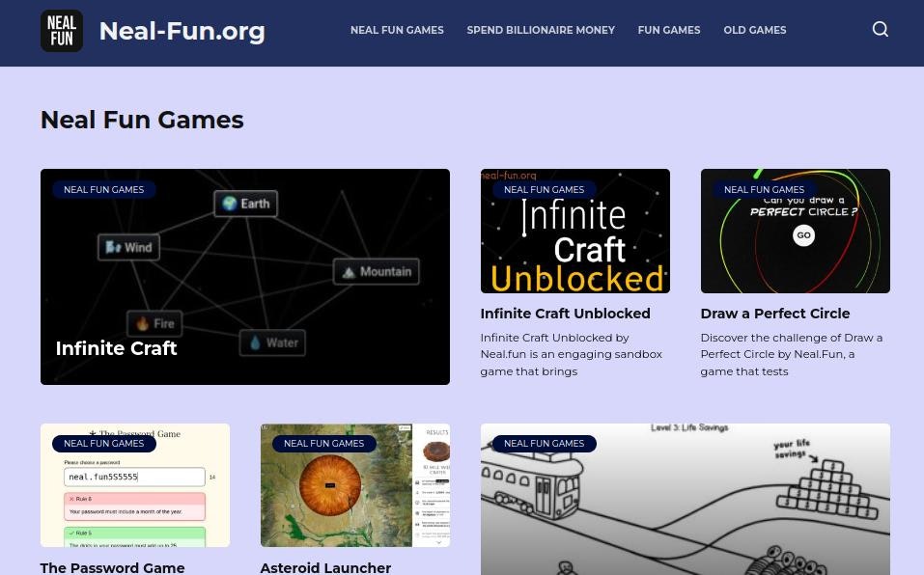Click category badge on Infinite Craft card
Screen dimensions: 924x575
103,189
